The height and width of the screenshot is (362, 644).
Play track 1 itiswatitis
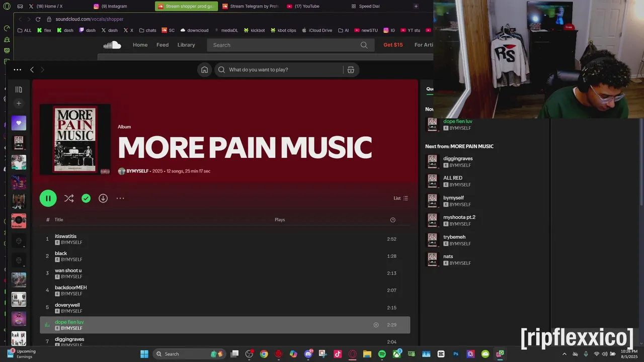pyautogui.click(x=225, y=239)
